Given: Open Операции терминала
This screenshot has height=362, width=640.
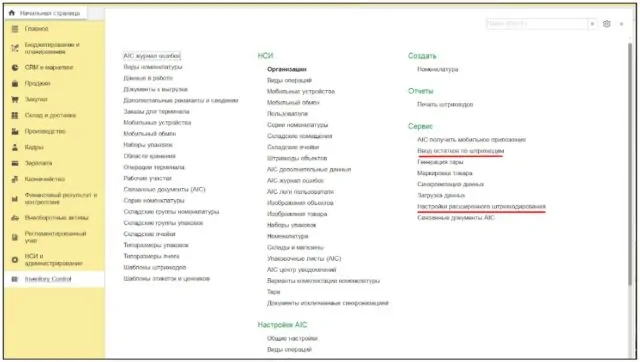Looking at the screenshot, I should click(154, 167).
